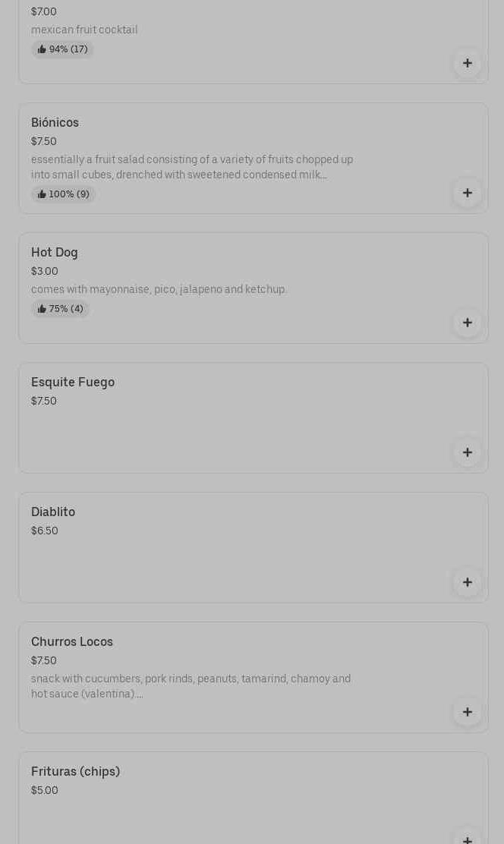Open the Biónicos item title
This screenshot has height=844, width=504.
click(x=55, y=123)
